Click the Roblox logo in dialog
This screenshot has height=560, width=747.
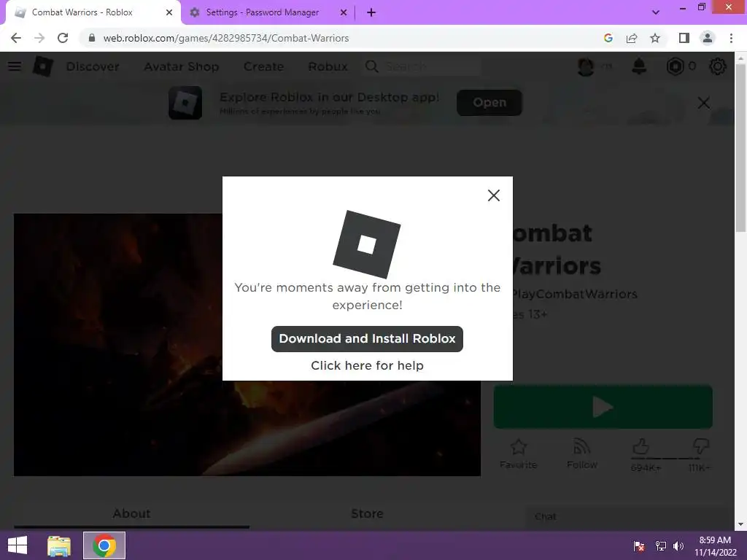367,244
